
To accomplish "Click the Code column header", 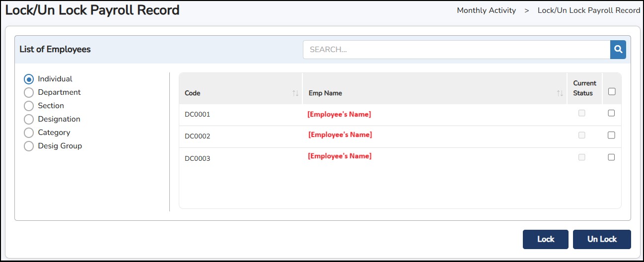I will click(x=193, y=93).
